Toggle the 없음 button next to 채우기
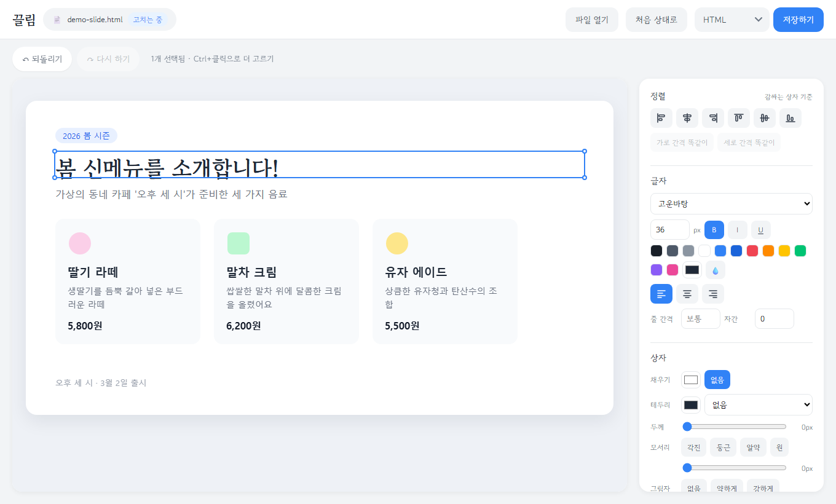 pyautogui.click(x=717, y=380)
